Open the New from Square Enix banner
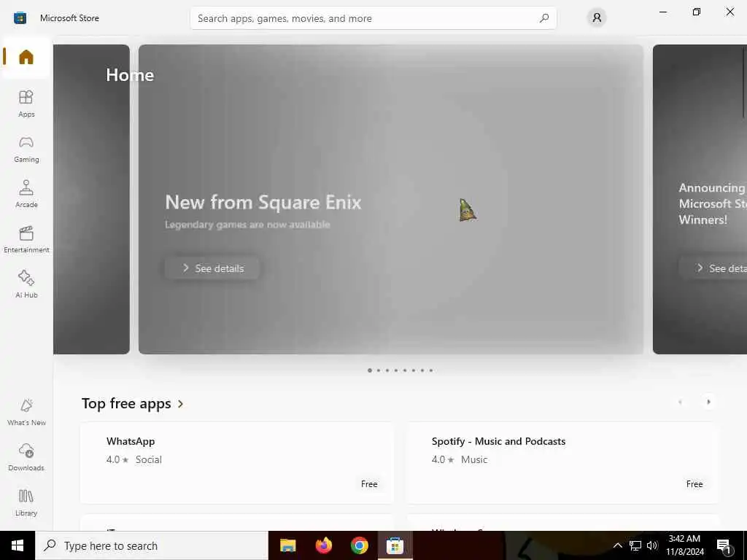Image resolution: width=747 pixels, height=560 pixels. point(391,199)
